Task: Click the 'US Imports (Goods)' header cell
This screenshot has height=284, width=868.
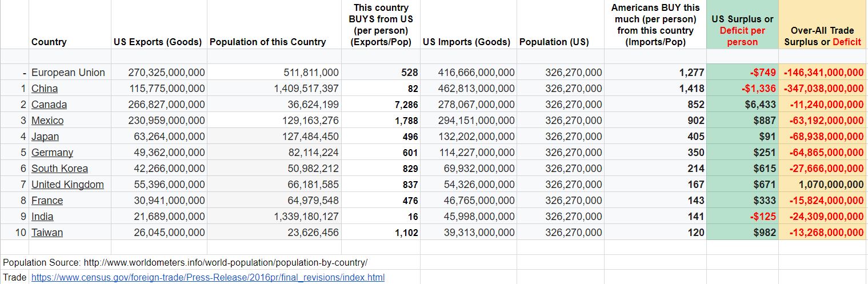Action: click(466, 42)
